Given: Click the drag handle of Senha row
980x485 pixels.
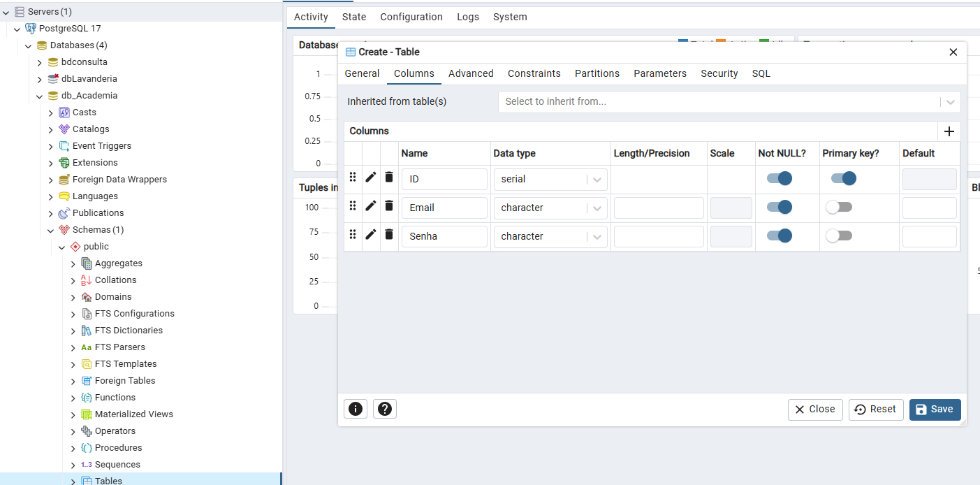Looking at the screenshot, I should [x=353, y=235].
